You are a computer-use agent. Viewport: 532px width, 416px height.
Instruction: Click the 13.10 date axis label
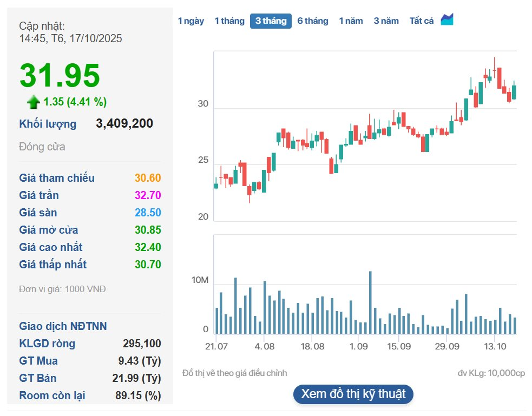pyautogui.click(x=495, y=347)
